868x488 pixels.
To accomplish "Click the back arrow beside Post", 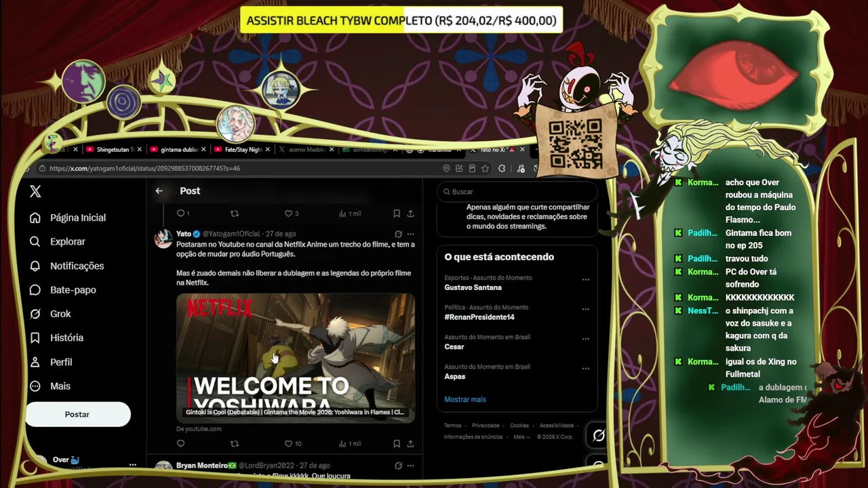I will coord(159,191).
